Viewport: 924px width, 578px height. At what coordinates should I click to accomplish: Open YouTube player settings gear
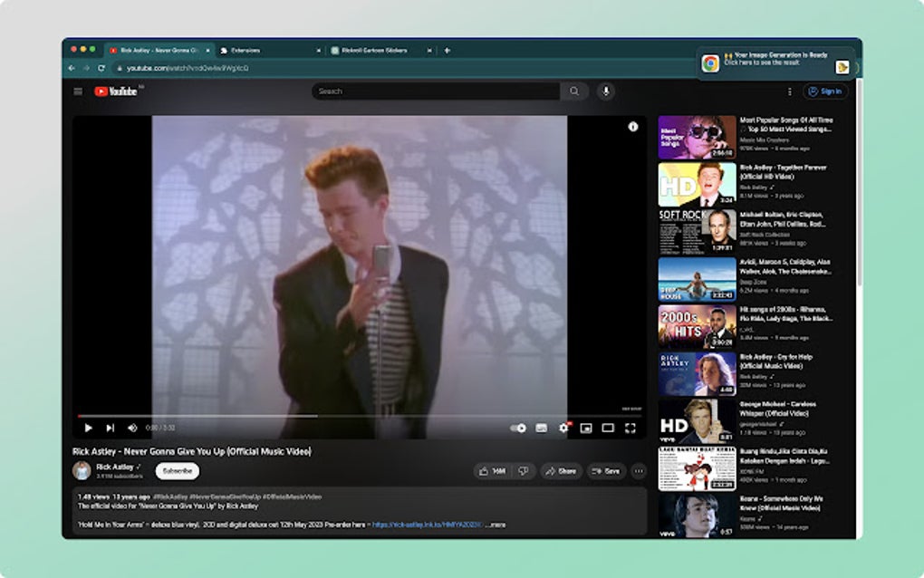[562, 428]
